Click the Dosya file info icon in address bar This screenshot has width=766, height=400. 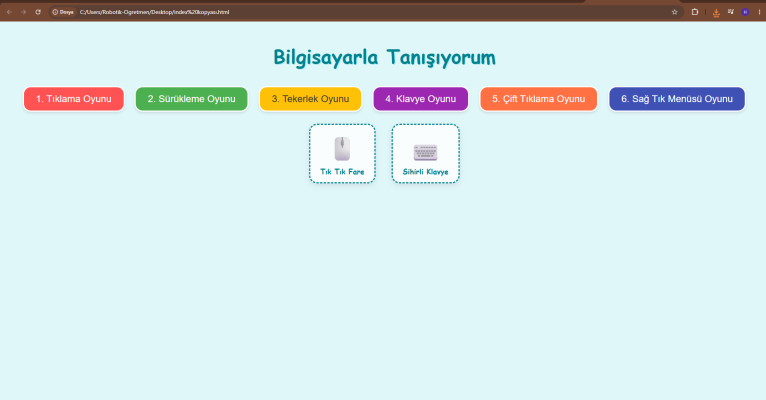coord(63,12)
